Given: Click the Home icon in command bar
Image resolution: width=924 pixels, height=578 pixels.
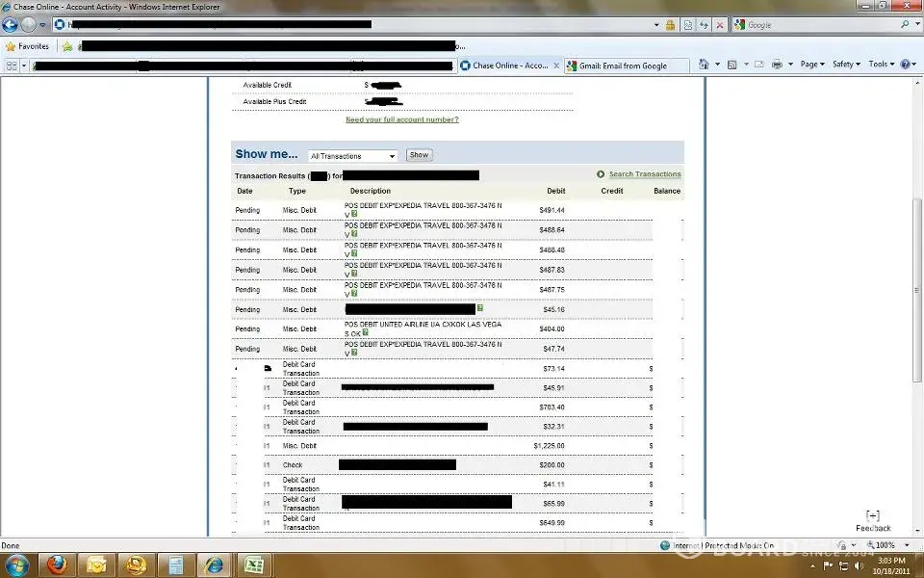Looking at the screenshot, I should click(705, 65).
